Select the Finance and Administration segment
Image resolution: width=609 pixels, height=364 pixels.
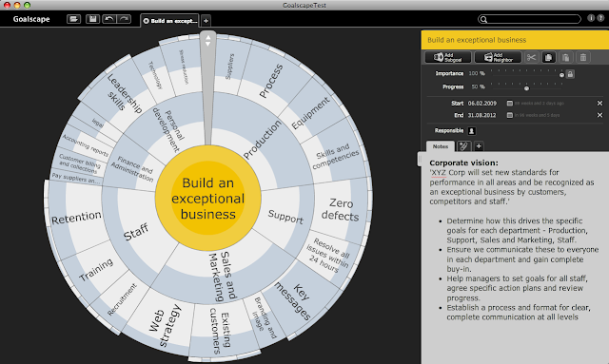point(133,168)
